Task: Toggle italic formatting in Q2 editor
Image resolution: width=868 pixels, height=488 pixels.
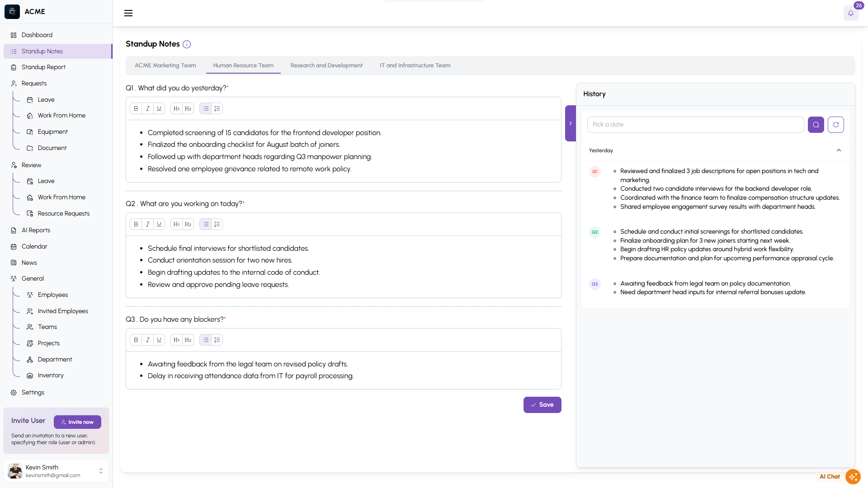Action: tap(147, 224)
